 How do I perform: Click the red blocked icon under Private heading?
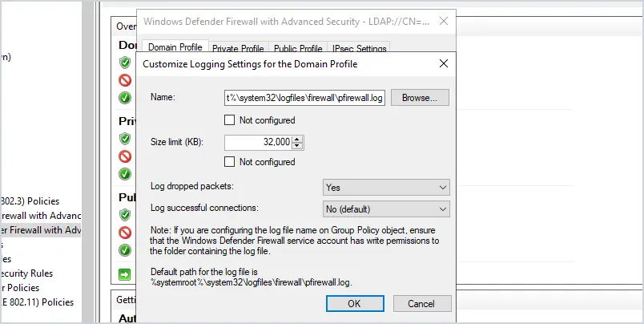click(125, 156)
